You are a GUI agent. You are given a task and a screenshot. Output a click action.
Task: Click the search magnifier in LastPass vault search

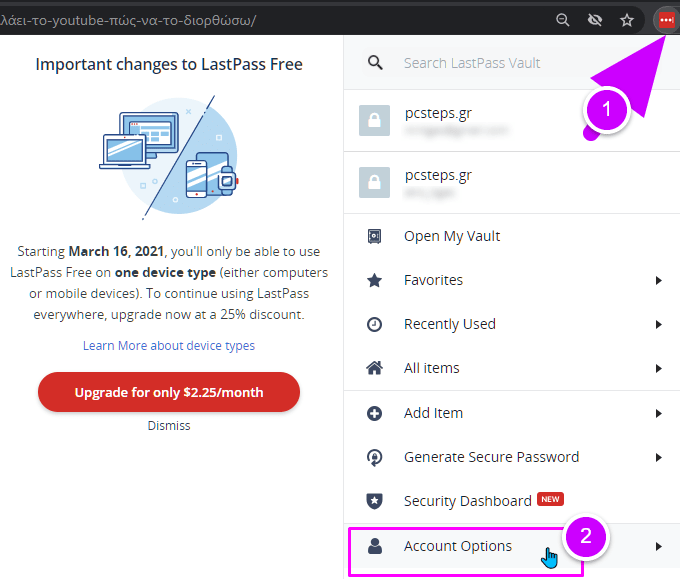(375, 63)
